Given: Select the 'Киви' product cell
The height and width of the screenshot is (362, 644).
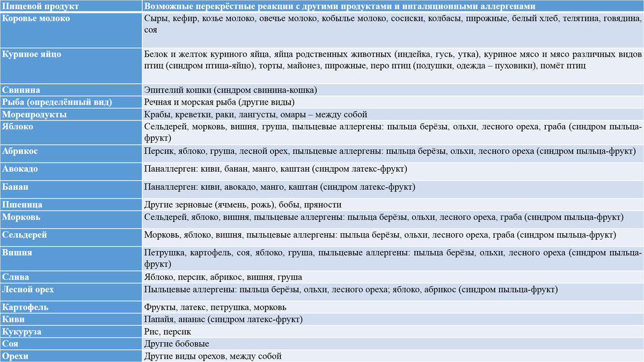Looking at the screenshot, I should (71, 320).
